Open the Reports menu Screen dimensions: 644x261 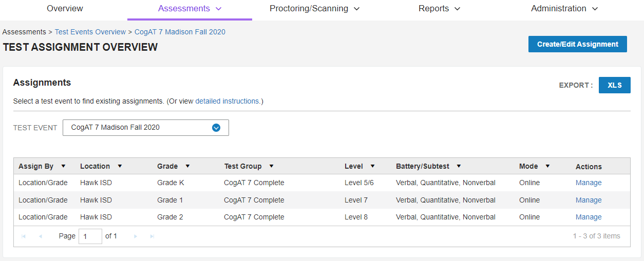click(439, 9)
